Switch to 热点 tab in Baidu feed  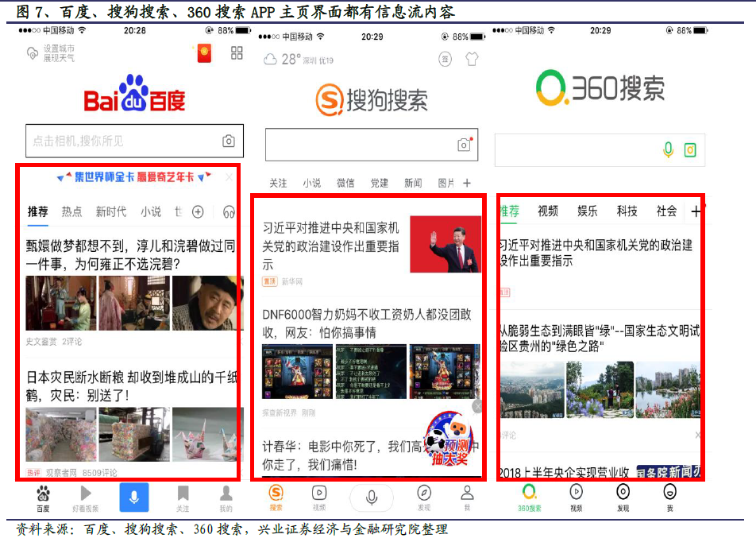tap(71, 211)
